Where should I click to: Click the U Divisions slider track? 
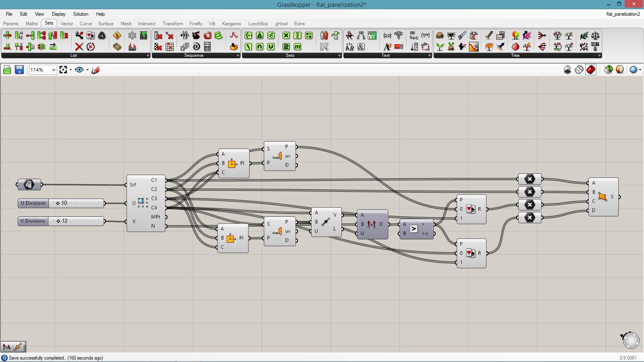[80, 203]
